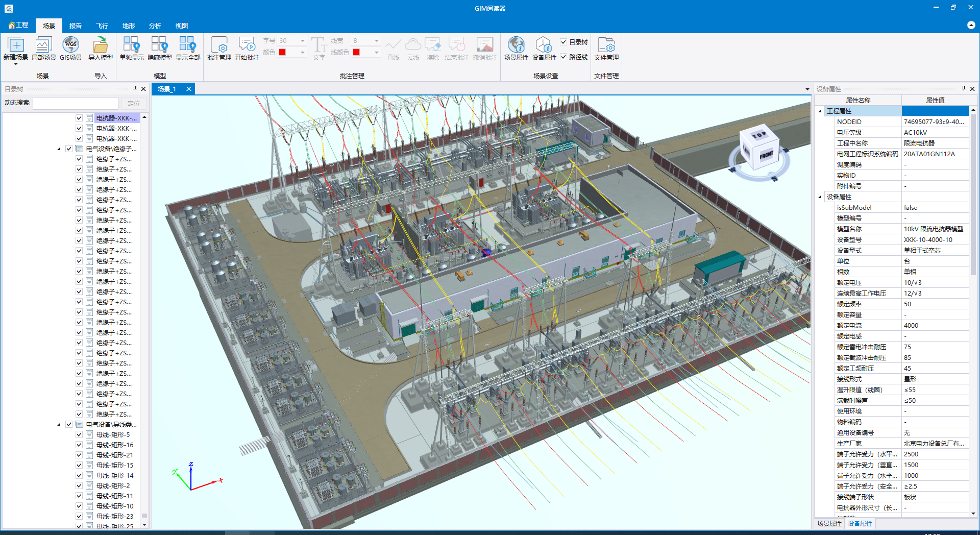Click the 导入模型 import icon

tap(101, 49)
